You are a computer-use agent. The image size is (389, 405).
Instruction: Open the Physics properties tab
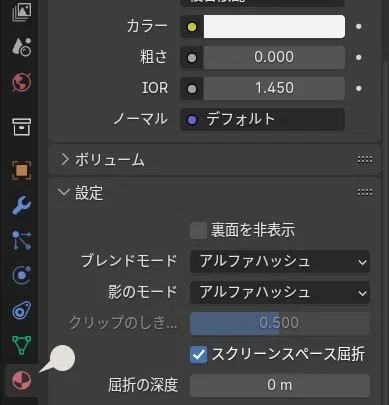coord(22,275)
